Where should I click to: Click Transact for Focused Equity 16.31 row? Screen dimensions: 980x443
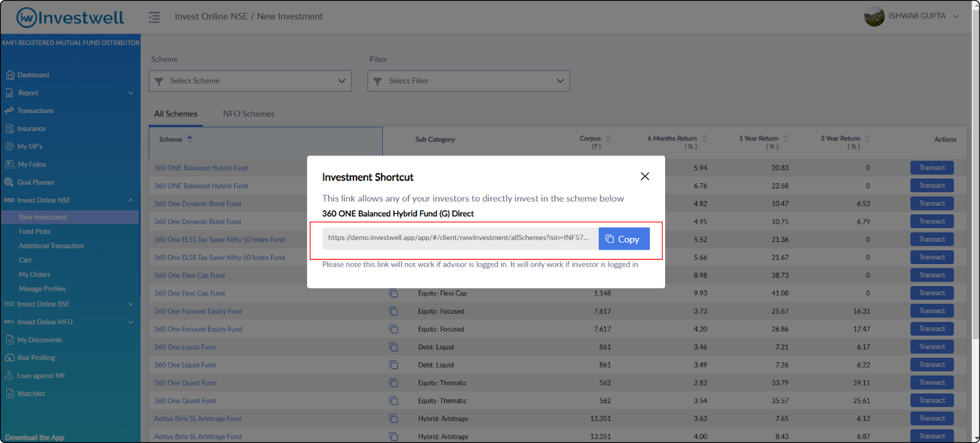coord(932,311)
